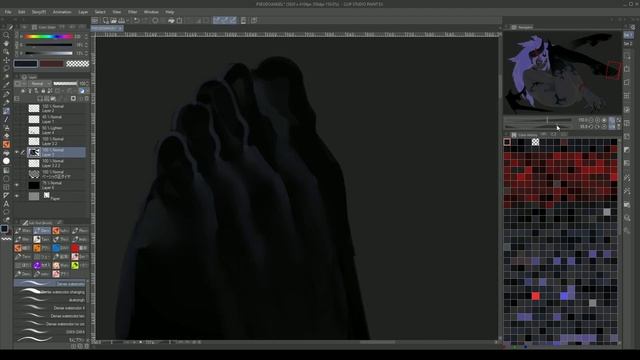Open the Filter menu
640x360 pixels.
[132, 12]
